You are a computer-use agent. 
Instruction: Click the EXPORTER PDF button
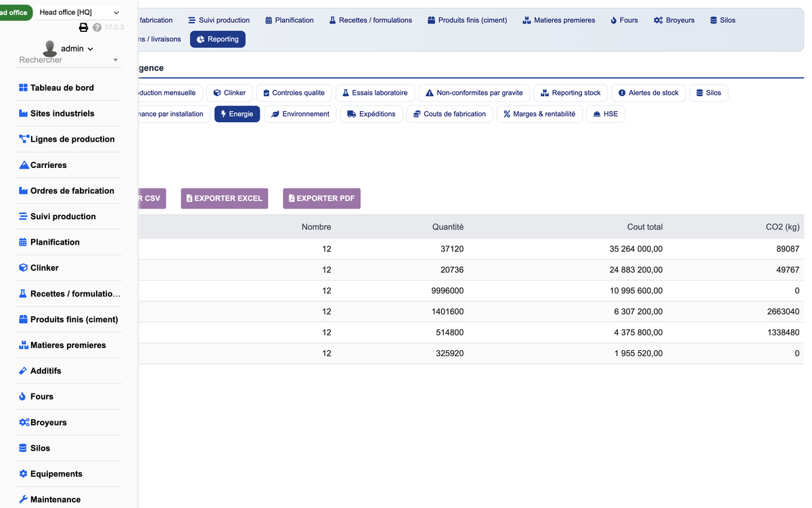point(321,198)
